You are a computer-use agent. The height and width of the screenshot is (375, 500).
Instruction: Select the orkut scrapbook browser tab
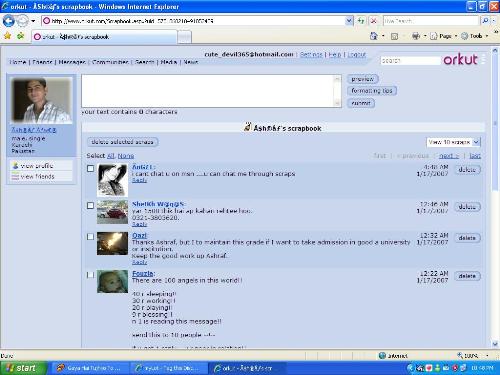coord(104,37)
